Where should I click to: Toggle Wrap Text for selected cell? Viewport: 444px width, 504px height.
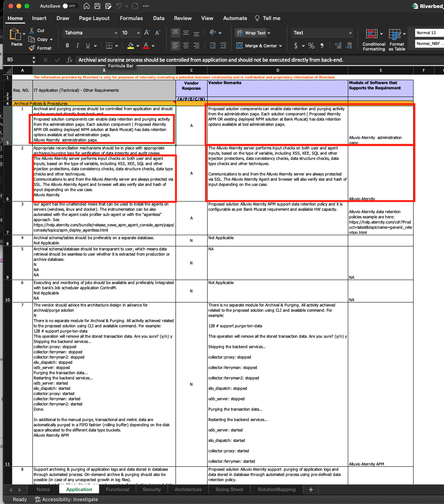[x=251, y=33]
